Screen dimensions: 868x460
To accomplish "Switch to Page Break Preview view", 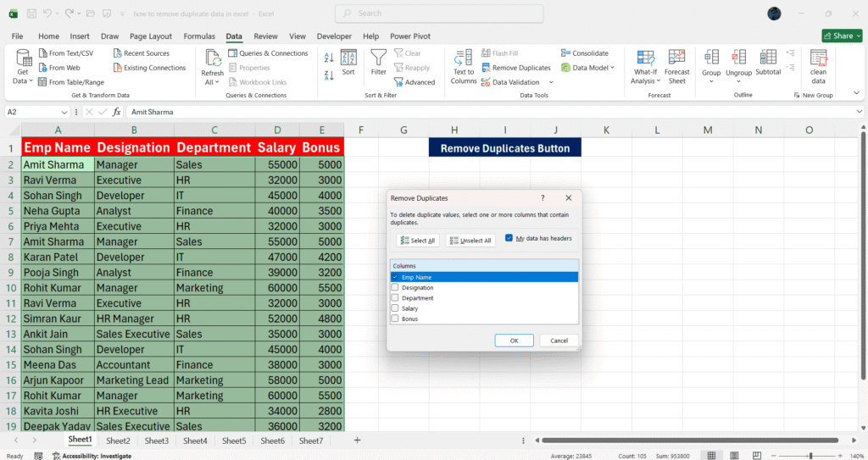I will pos(757,456).
